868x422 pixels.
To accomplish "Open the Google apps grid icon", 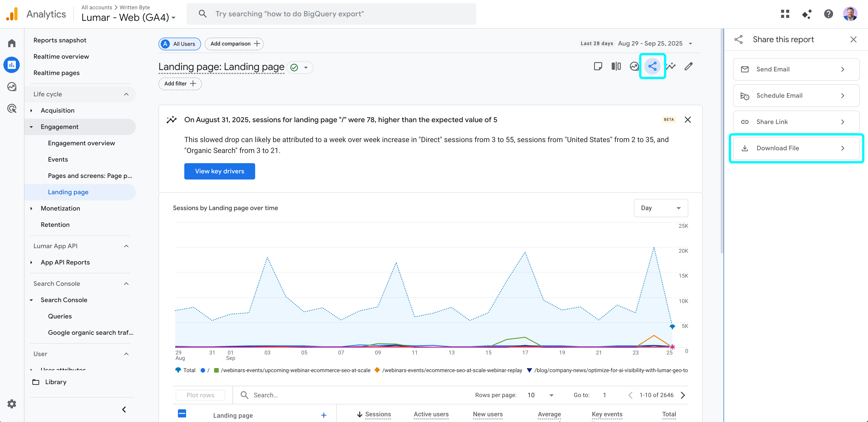I will tap(785, 14).
